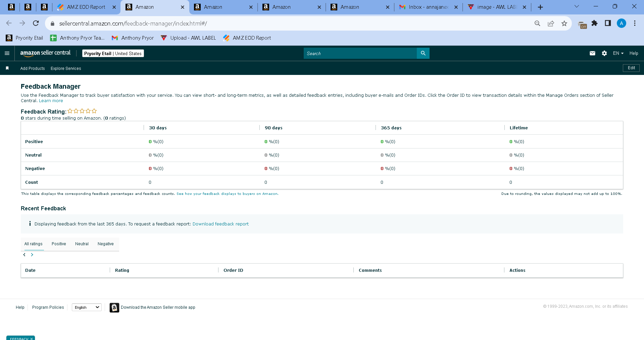Viewport: 644px width, 340px height.
Task: Switch to the image - AWL LABEL tab
Action: tap(497, 7)
